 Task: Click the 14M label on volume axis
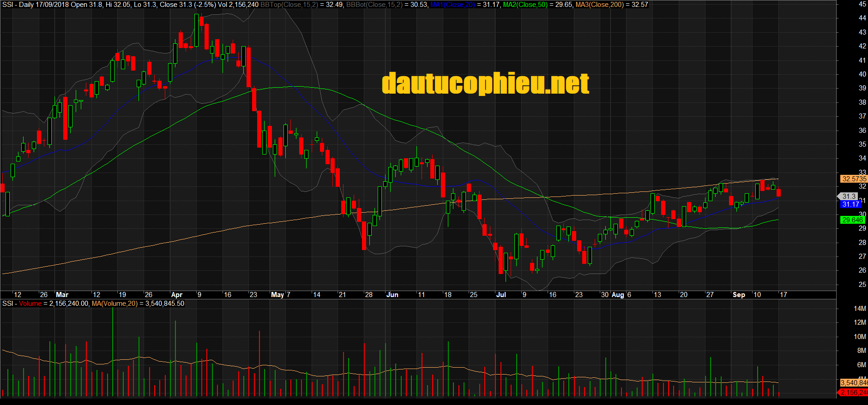click(x=860, y=309)
